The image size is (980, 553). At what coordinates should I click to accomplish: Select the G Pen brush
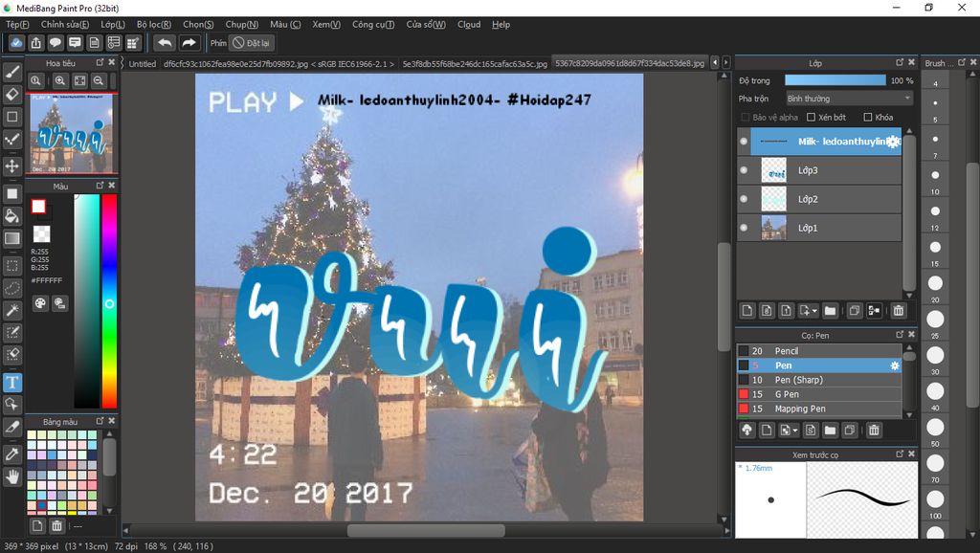pyautogui.click(x=819, y=394)
